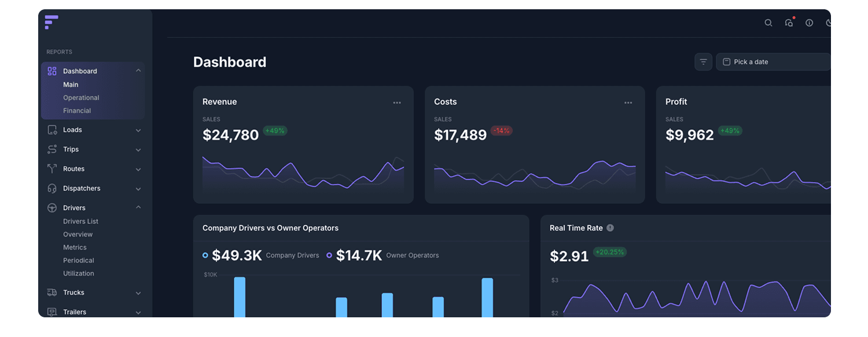Click the search magnifier icon in header

coord(768,23)
